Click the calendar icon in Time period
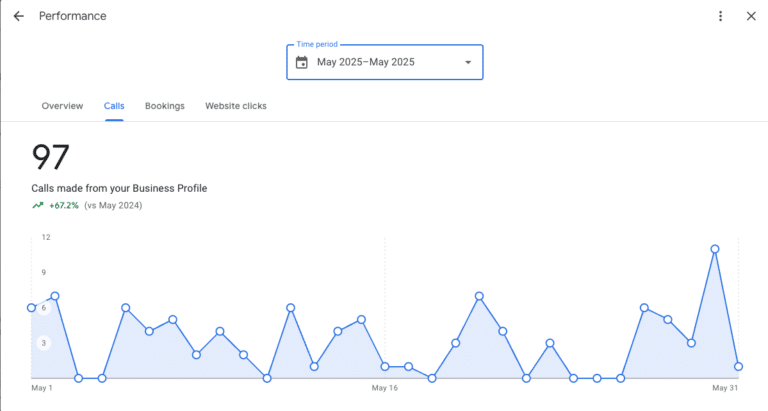This screenshot has width=768, height=411. point(302,63)
